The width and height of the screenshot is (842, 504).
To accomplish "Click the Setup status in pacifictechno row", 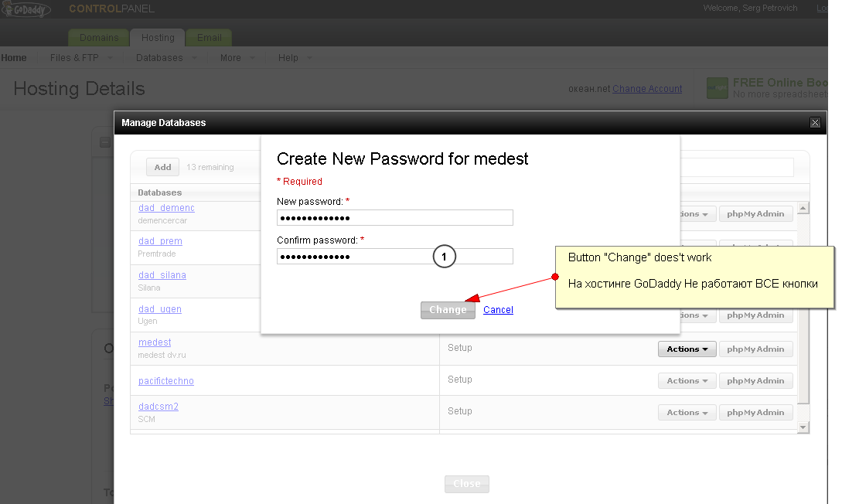I will [x=460, y=380].
